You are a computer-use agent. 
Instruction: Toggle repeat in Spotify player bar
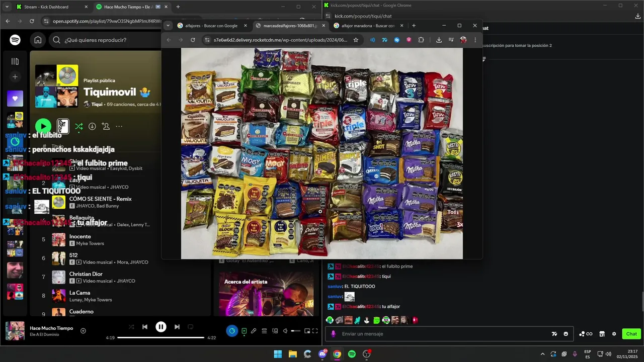click(191, 327)
